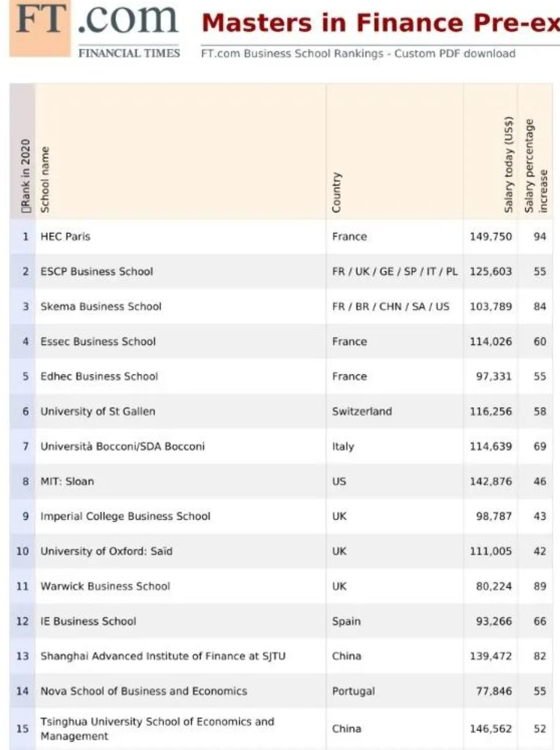Open Imperial College Business School entry

pos(125,516)
